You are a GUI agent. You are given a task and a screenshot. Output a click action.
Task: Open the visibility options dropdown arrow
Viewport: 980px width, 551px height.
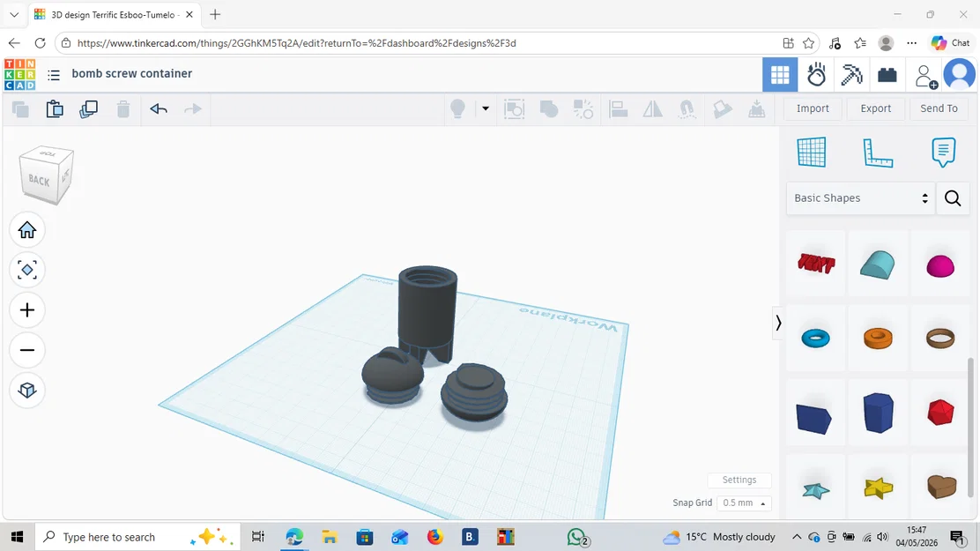tap(486, 108)
